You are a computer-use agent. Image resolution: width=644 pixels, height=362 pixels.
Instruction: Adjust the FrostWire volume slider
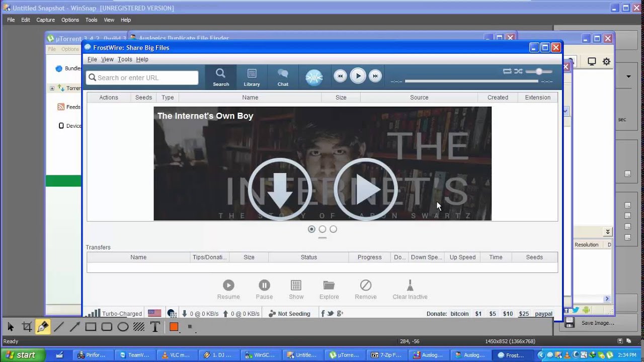pos(538,71)
